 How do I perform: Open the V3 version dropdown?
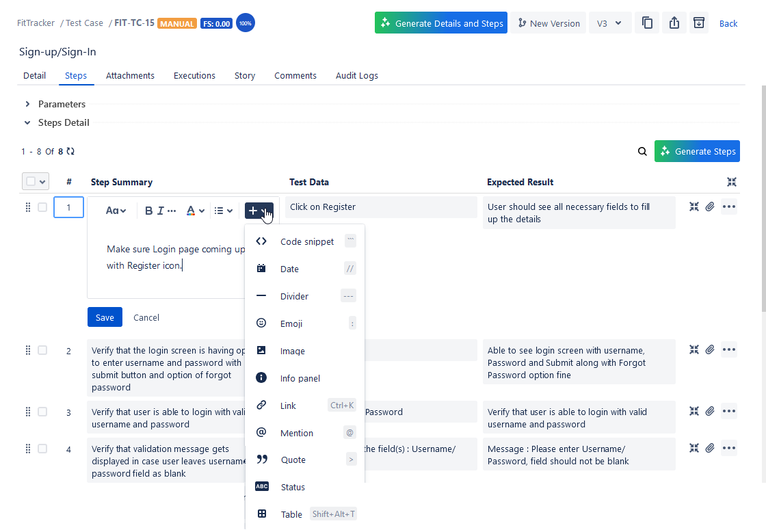[610, 23]
